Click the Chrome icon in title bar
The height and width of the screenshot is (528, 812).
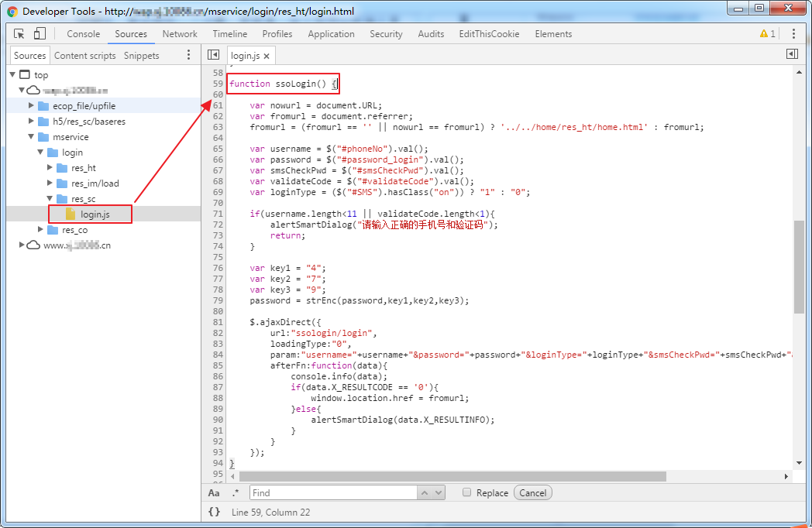click(12, 11)
